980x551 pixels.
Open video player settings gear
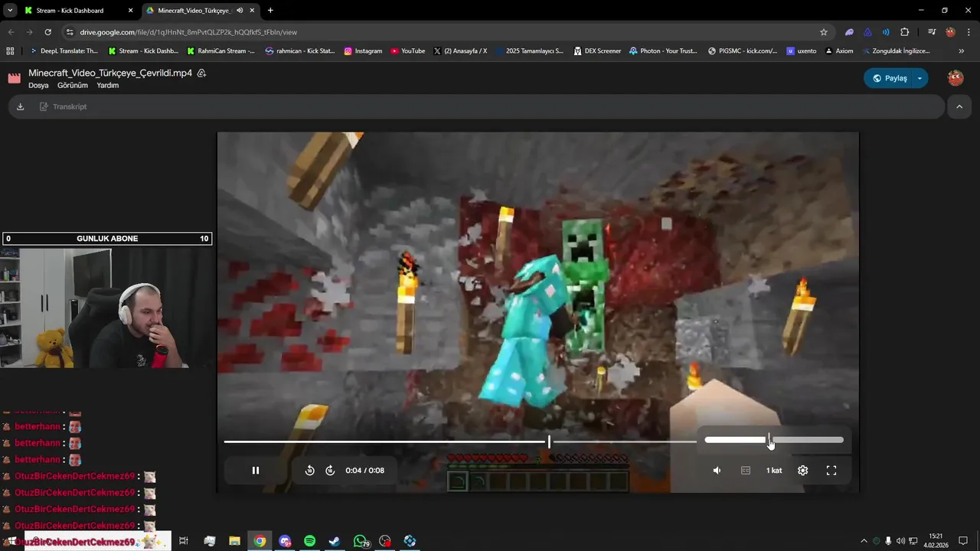coord(802,471)
